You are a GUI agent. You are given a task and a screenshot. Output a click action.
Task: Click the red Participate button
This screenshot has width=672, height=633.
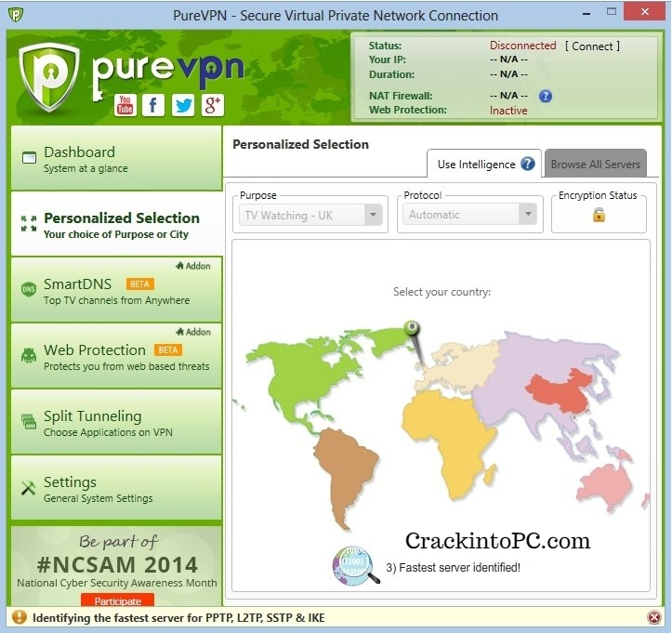tap(117, 600)
